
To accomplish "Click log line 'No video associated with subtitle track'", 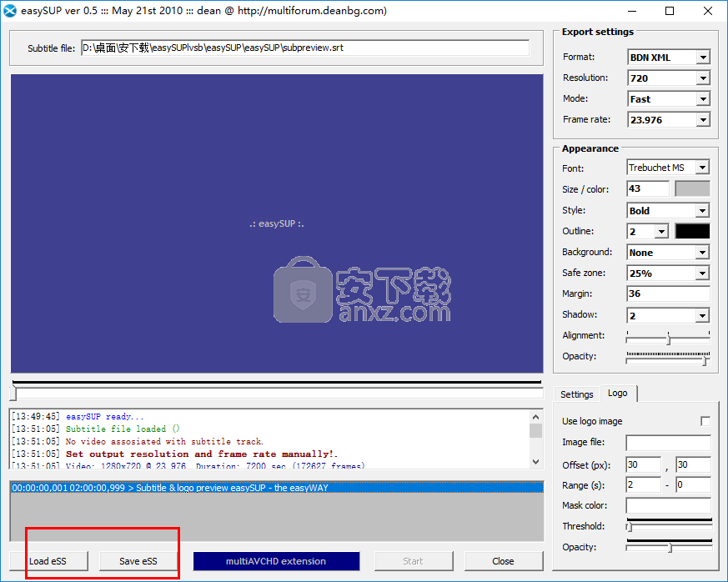I will point(164,441).
